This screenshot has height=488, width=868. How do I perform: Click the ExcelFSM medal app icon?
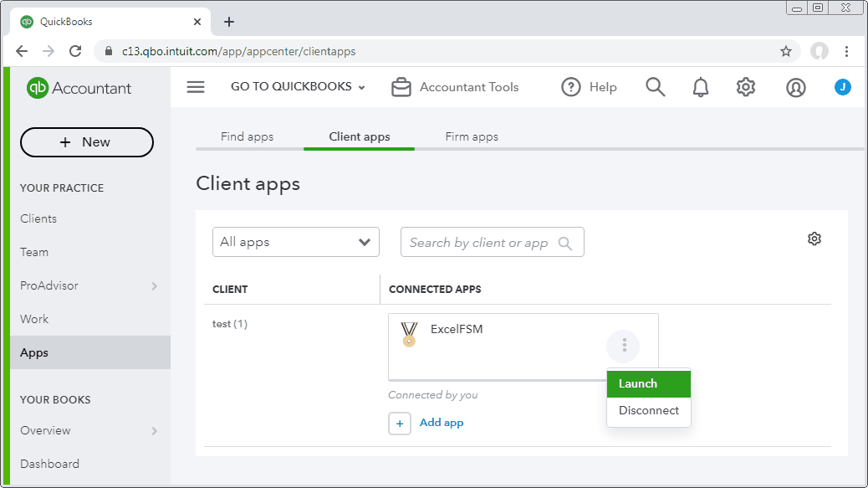click(x=409, y=334)
